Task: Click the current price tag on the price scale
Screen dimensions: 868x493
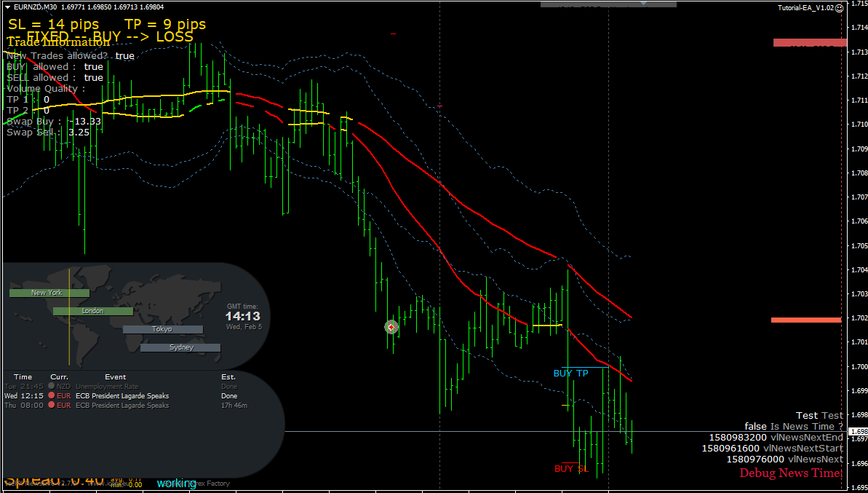Action: pos(859,431)
